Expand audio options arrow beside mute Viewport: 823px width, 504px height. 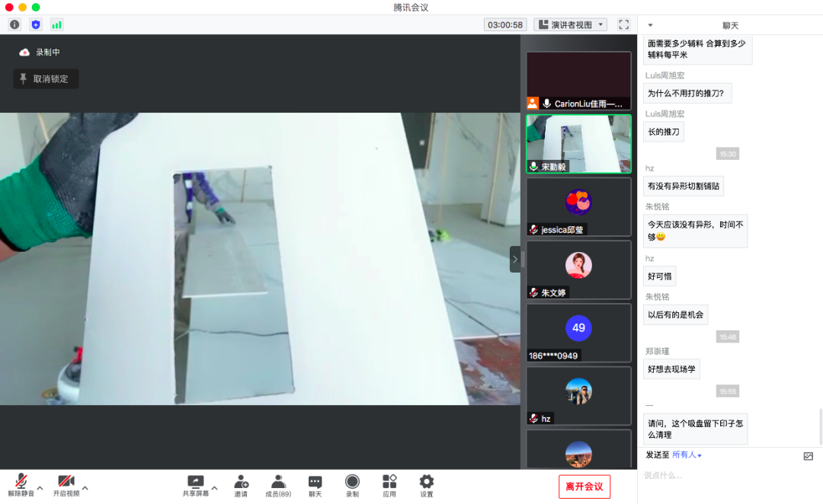(40, 488)
